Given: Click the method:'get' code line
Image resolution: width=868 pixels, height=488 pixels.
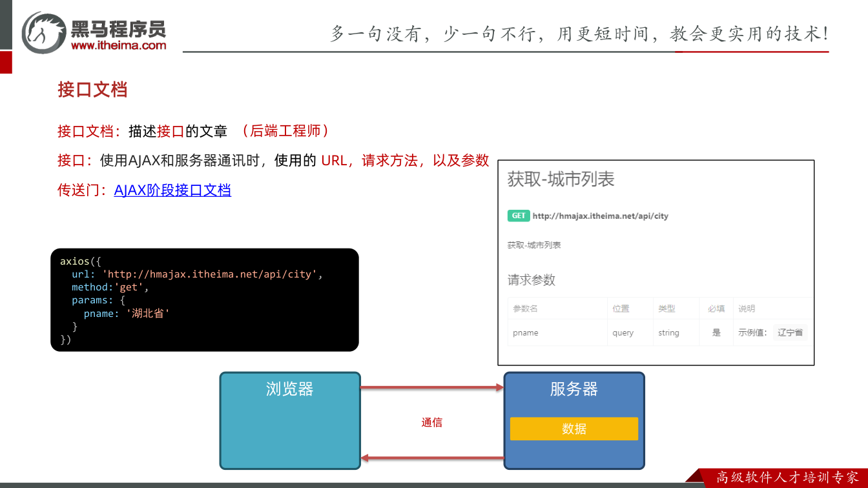Looking at the screenshot, I should (110, 287).
